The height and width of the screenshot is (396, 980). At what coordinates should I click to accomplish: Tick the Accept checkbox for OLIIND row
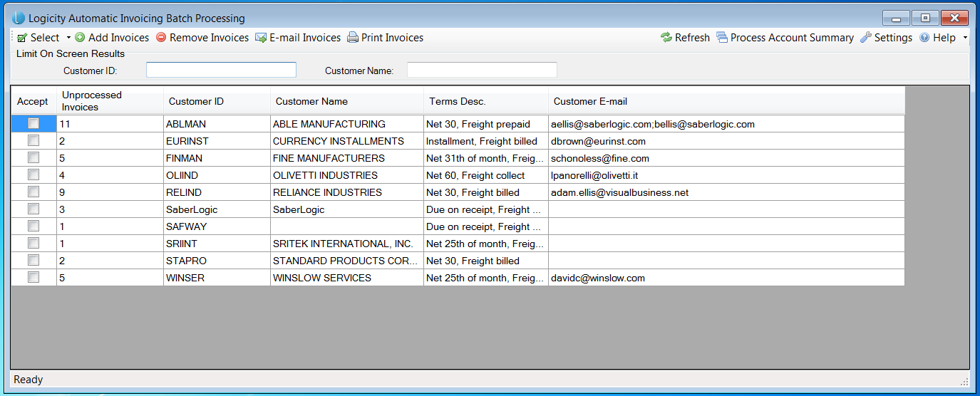[x=33, y=175]
